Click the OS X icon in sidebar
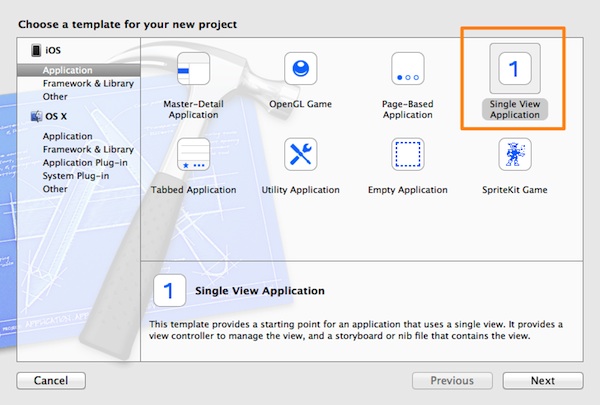Image resolution: width=600 pixels, height=405 pixels. [x=36, y=116]
